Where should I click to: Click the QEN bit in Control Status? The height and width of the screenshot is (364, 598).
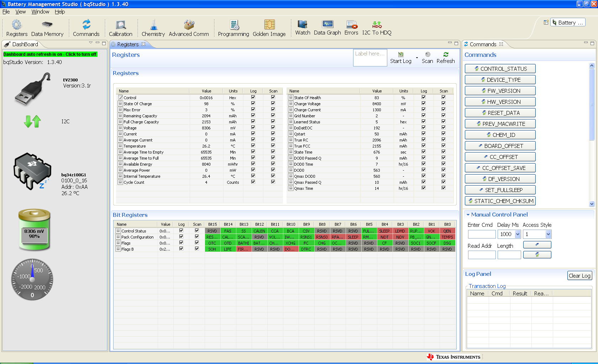click(x=447, y=231)
